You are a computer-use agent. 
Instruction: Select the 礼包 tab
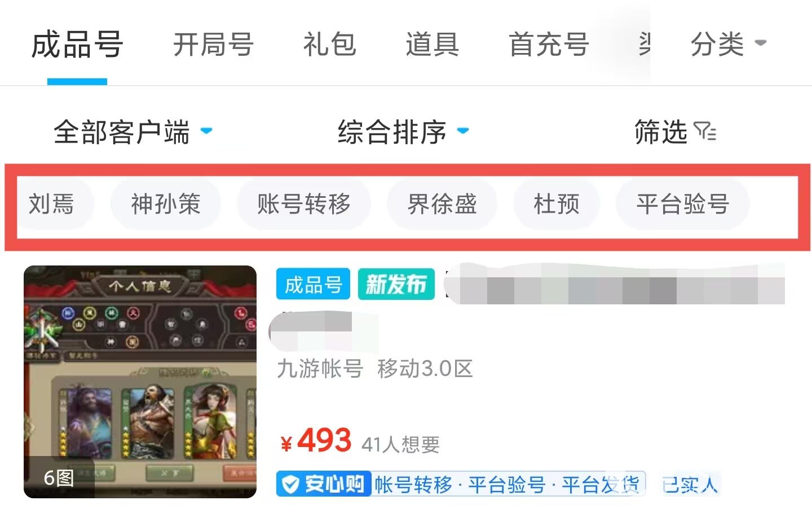(x=330, y=45)
